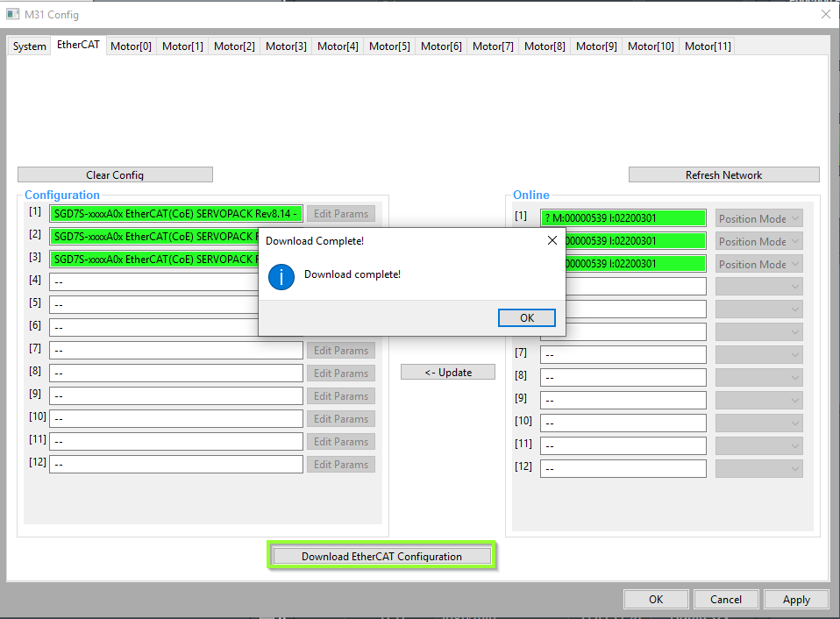
Task: Click the <- Update button
Action: click(x=448, y=372)
